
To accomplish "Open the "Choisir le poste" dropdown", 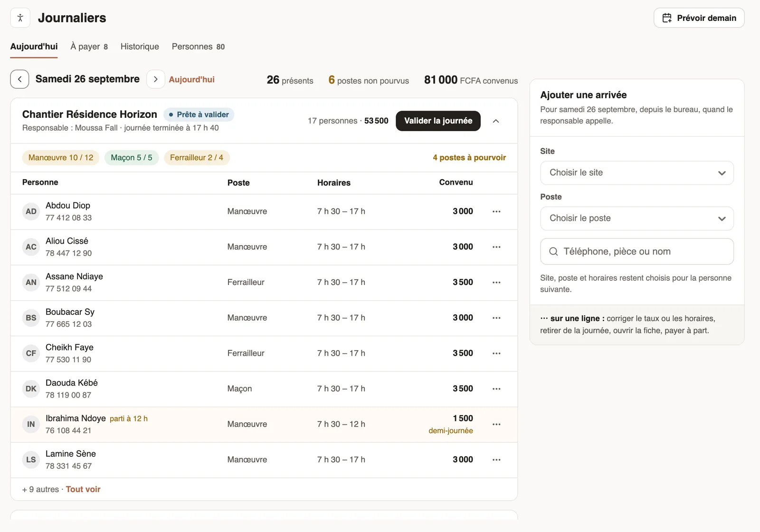I will click(x=637, y=218).
